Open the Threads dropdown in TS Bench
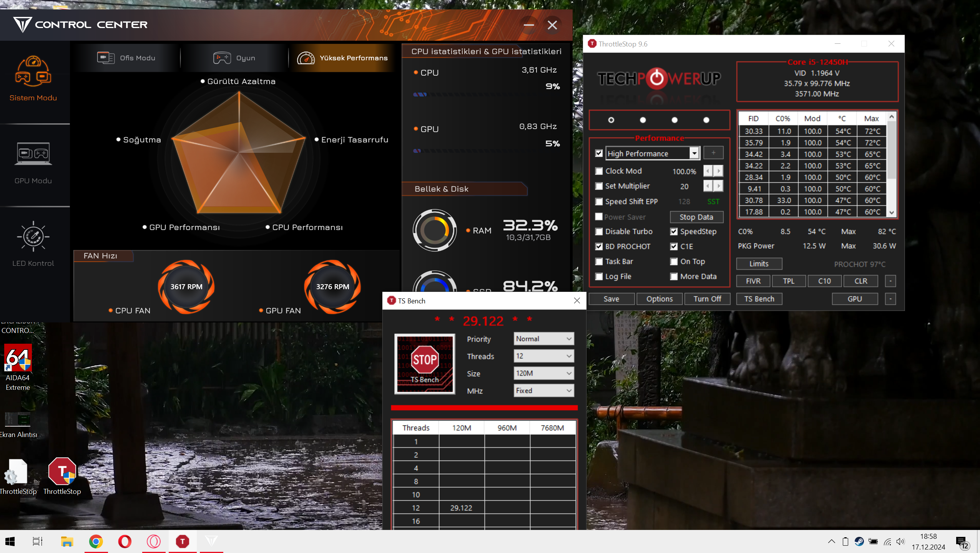Screen dimensions: 980x553 [x=543, y=356]
